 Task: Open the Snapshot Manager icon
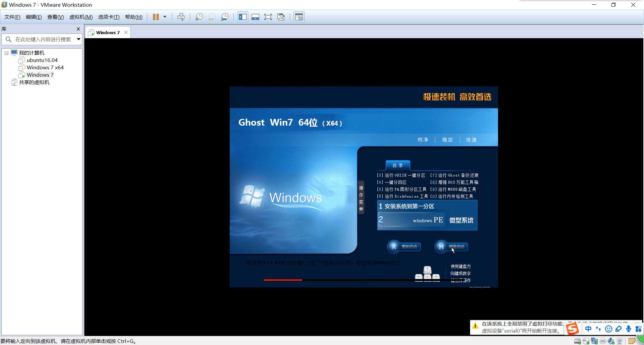(x=225, y=17)
